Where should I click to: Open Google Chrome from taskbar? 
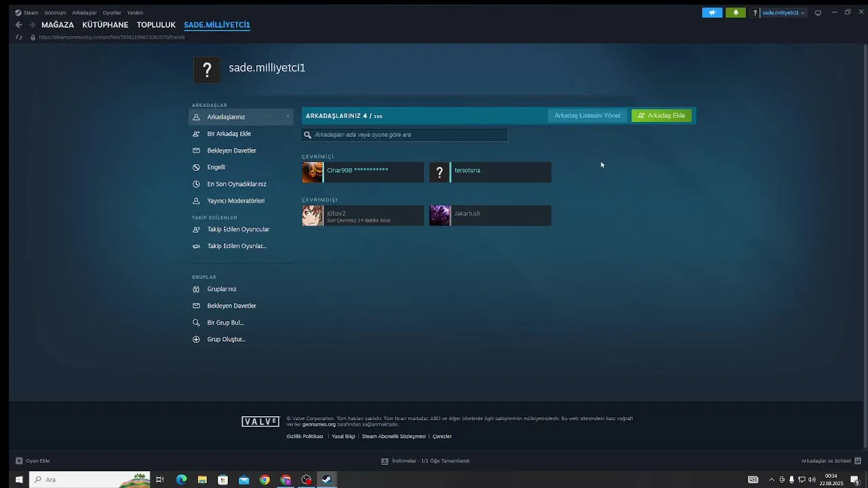pyautogui.click(x=264, y=480)
